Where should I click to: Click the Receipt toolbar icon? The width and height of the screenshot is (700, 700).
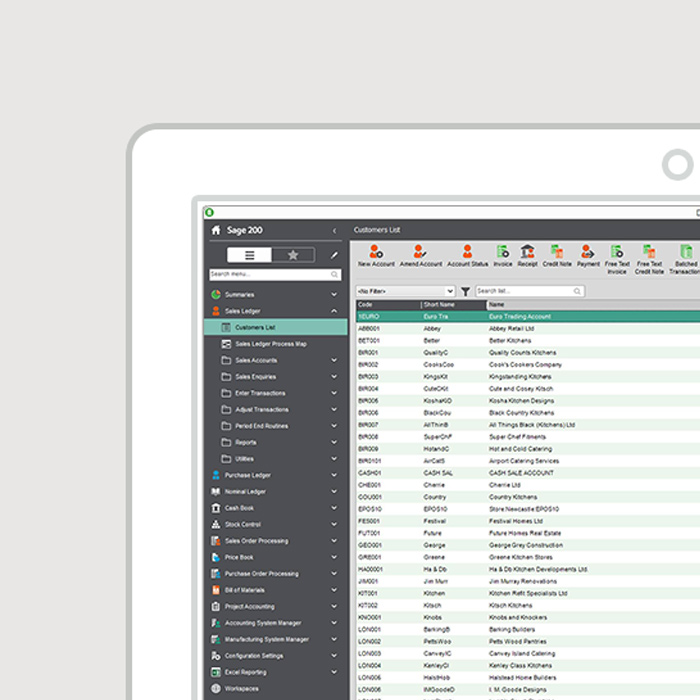pos(527,251)
